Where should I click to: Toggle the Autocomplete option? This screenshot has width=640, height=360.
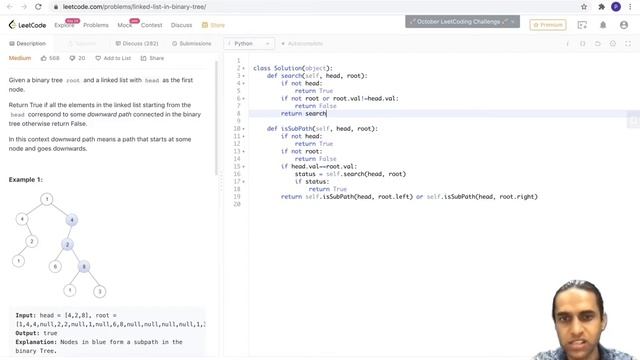point(302,43)
